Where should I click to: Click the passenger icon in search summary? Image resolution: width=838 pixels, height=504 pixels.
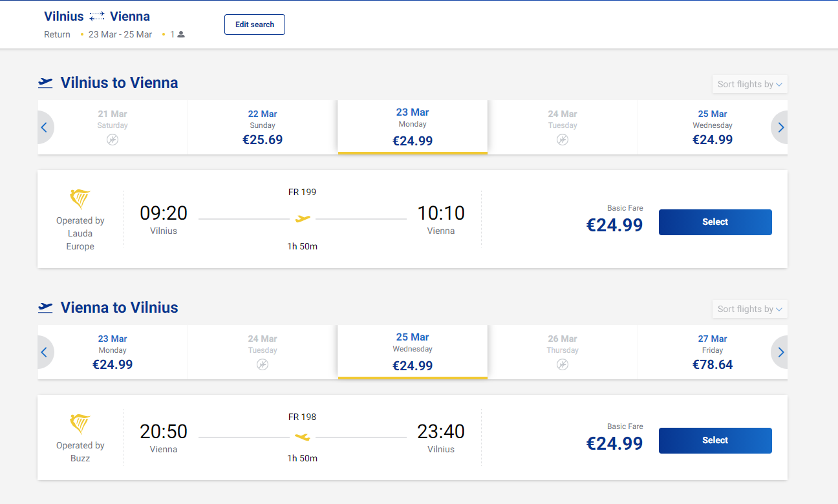[181, 35]
